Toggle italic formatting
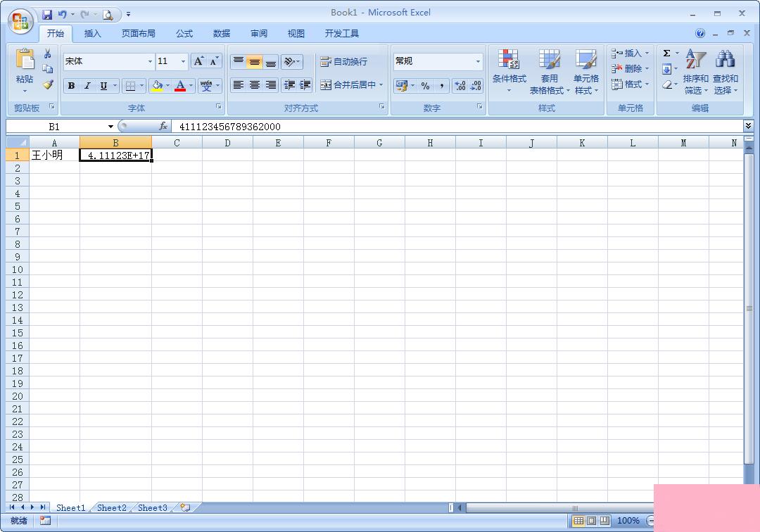This screenshot has height=532, width=760. point(87,86)
